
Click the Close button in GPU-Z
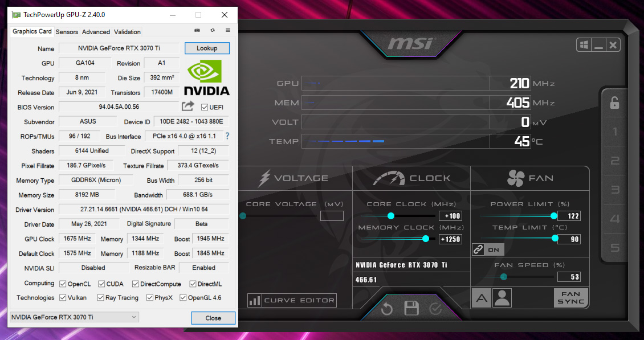click(213, 318)
